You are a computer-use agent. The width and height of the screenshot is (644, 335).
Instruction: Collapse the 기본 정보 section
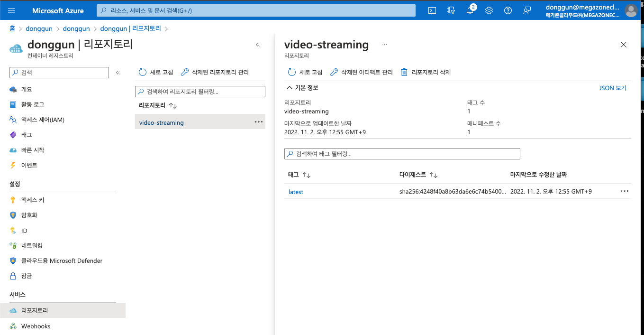302,88
